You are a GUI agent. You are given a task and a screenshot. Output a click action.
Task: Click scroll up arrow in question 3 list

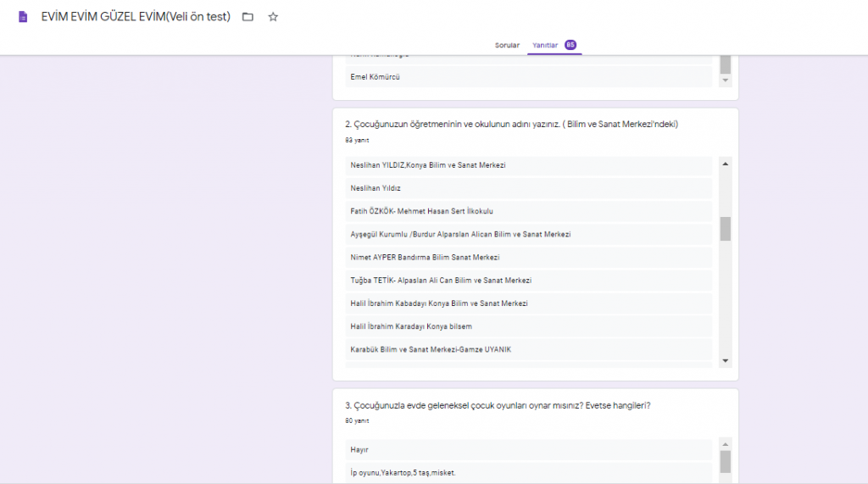coord(726,443)
